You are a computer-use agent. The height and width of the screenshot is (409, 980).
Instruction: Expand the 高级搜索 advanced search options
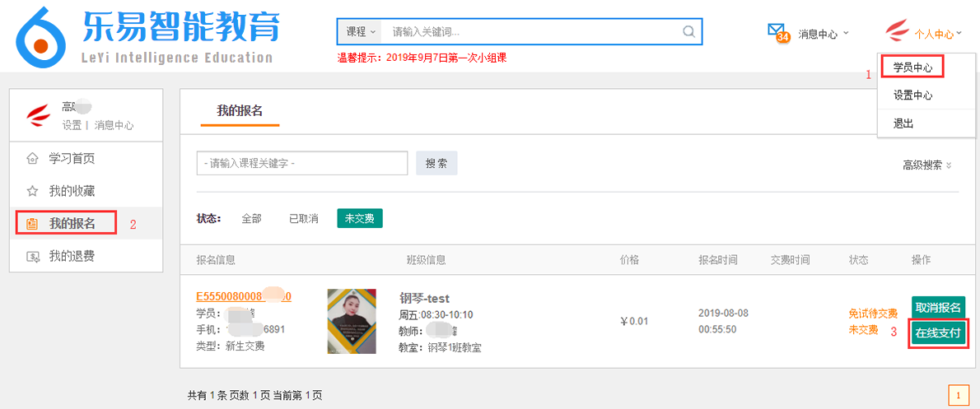(x=926, y=165)
